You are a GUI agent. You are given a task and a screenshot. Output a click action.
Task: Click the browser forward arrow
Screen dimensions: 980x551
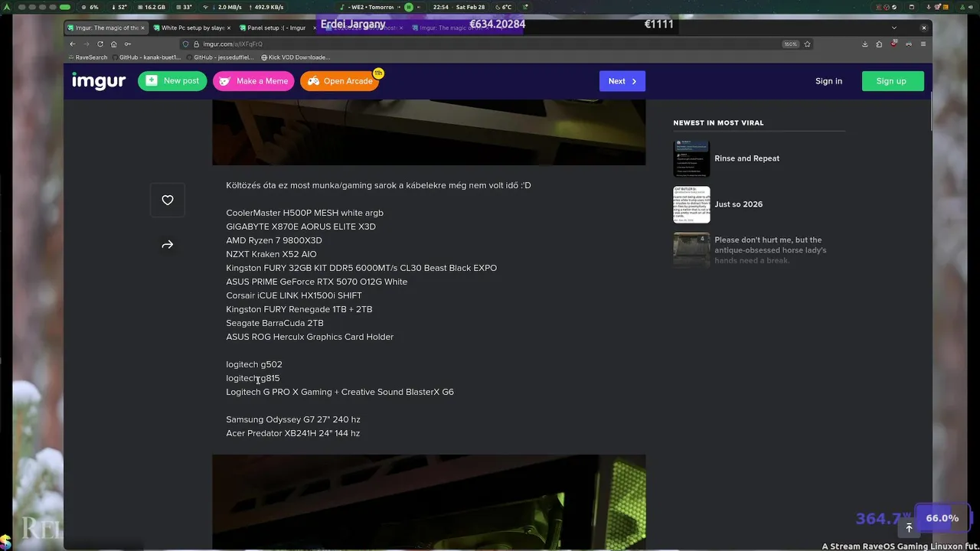87,44
